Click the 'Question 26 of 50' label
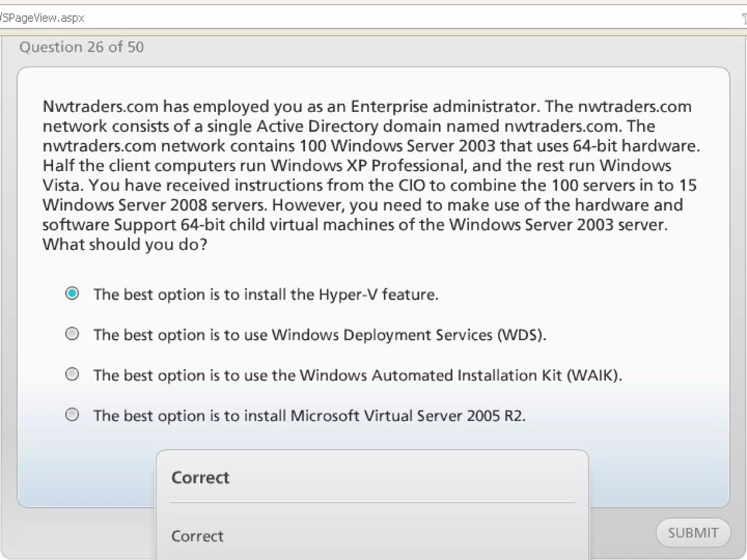747x560 pixels. point(82,47)
